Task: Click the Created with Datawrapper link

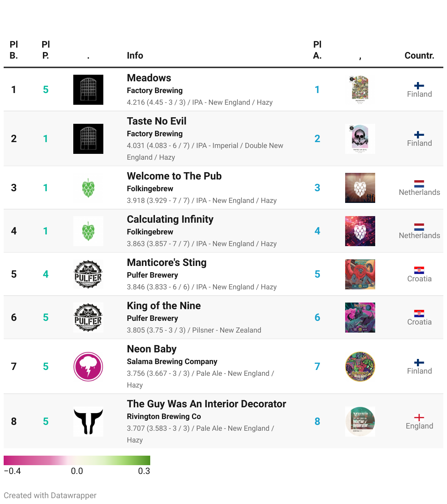Action: [50, 496]
